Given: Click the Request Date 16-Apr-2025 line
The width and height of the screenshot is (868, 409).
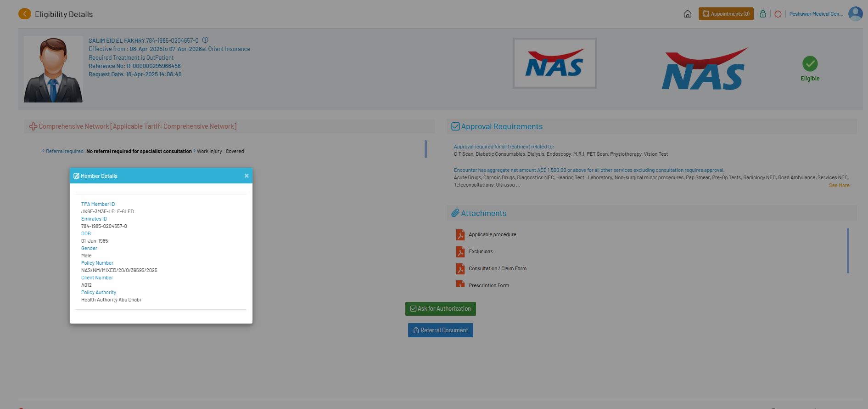Looking at the screenshot, I should 135,74.
